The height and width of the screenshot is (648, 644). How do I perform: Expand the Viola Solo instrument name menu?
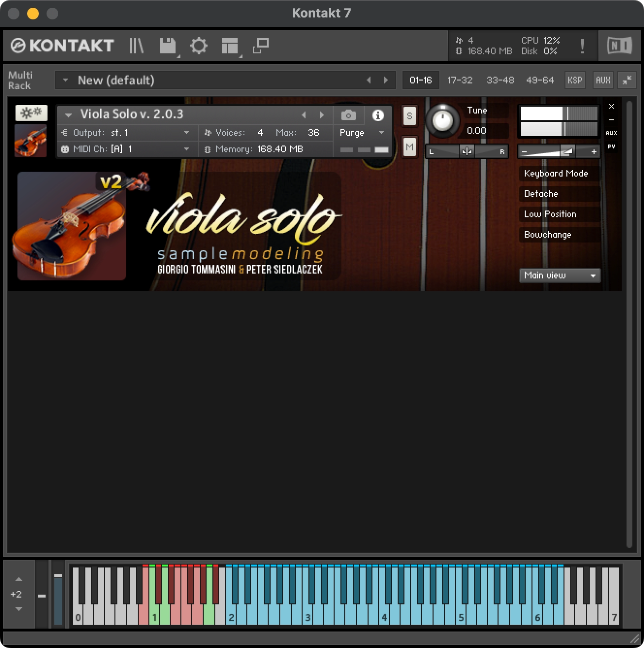point(68,115)
